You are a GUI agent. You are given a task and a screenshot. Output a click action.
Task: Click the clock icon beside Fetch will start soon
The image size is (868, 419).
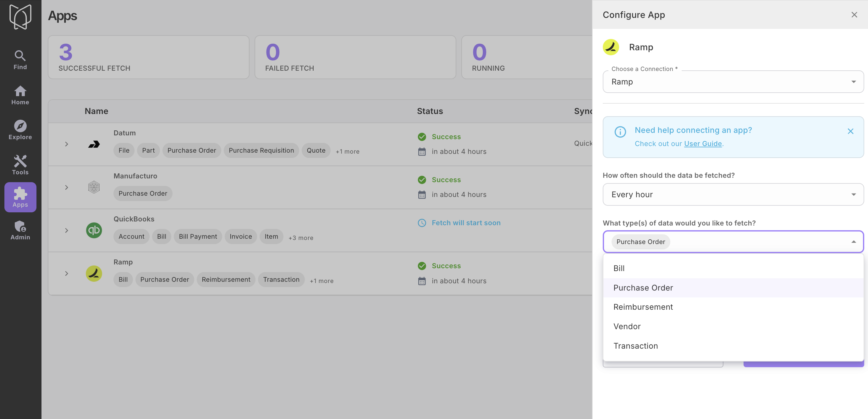(422, 223)
